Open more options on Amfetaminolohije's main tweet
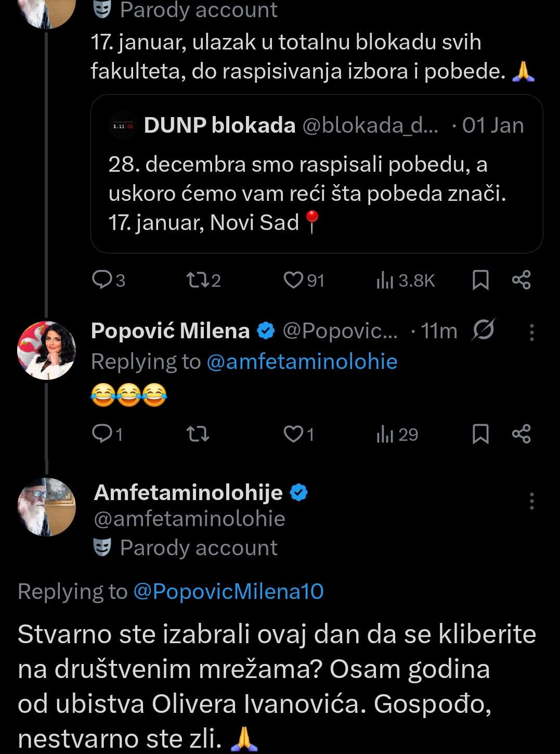Viewport: 560px width, 754px height. 531,501
